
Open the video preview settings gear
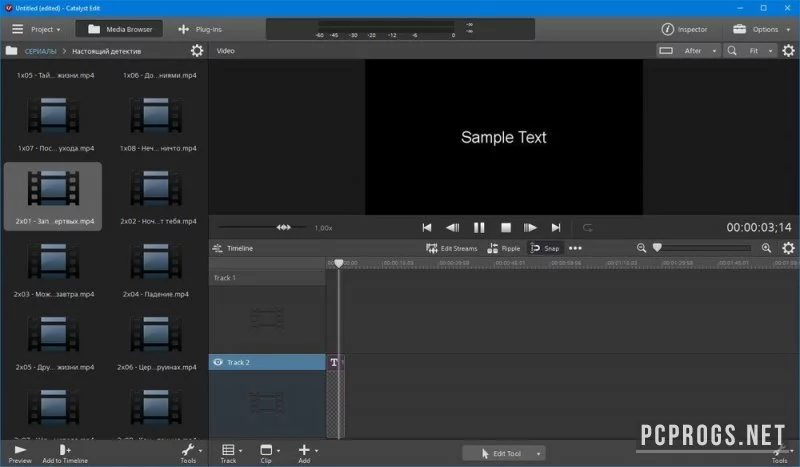[788, 51]
